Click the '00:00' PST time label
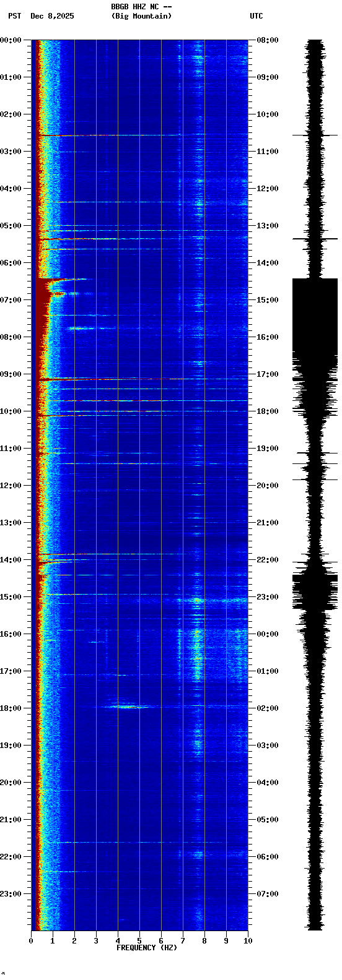The width and height of the screenshot is (342, 980). (x=11, y=40)
